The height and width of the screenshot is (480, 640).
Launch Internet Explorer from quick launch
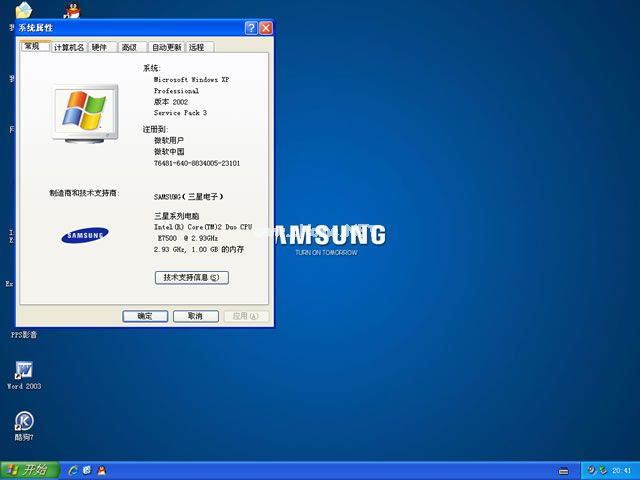click(x=73, y=470)
